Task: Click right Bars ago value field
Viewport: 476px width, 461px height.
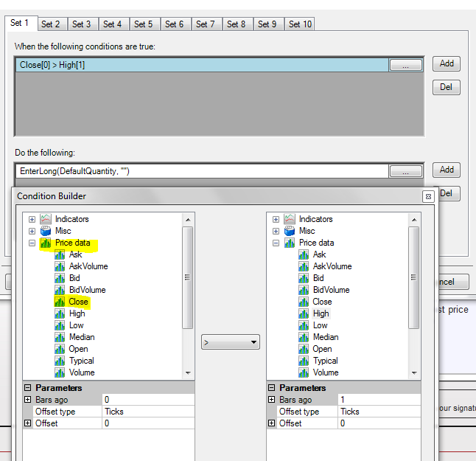Action: pyautogui.click(x=379, y=399)
